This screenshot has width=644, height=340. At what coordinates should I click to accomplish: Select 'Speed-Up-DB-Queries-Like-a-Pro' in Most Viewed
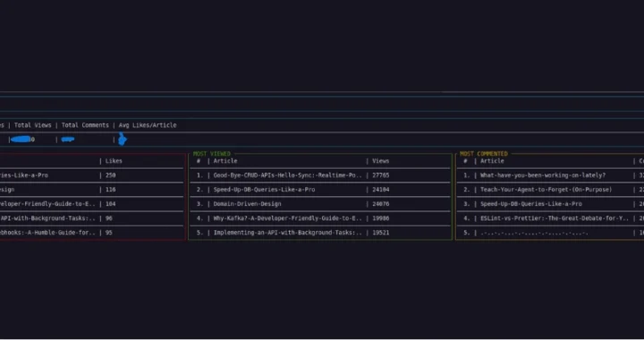[264, 190]
